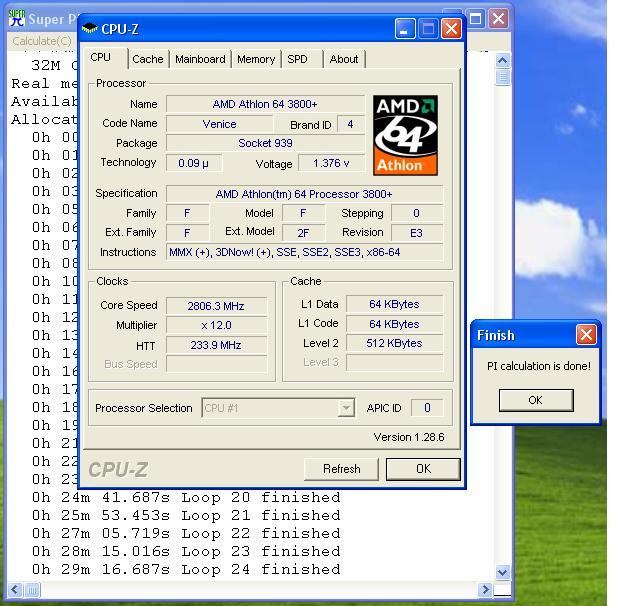Click the Refresh button in CPU-Z

(342, 469)
